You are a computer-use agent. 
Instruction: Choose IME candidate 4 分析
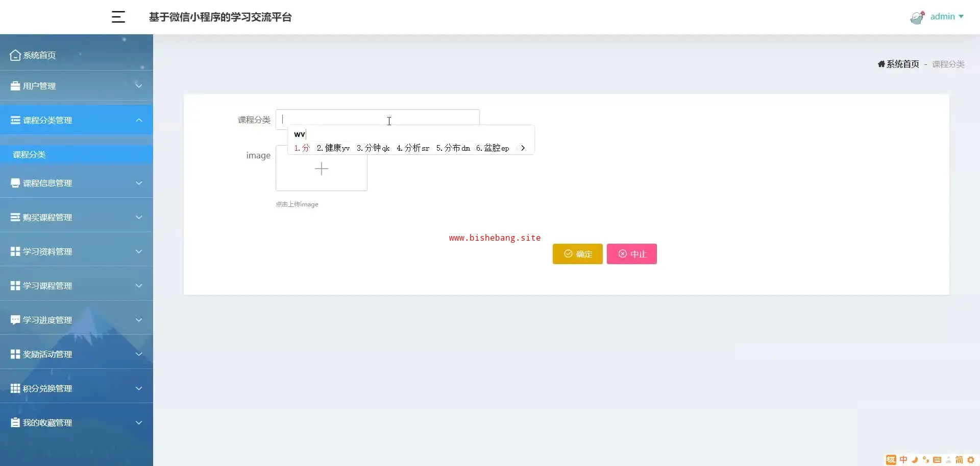point(413,148)
